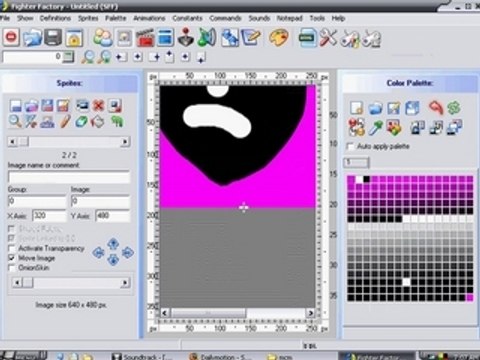Open Definitions via the two-people icon
Image resolution: width=480 pixels, height=360 pixels.
(103, 37)
